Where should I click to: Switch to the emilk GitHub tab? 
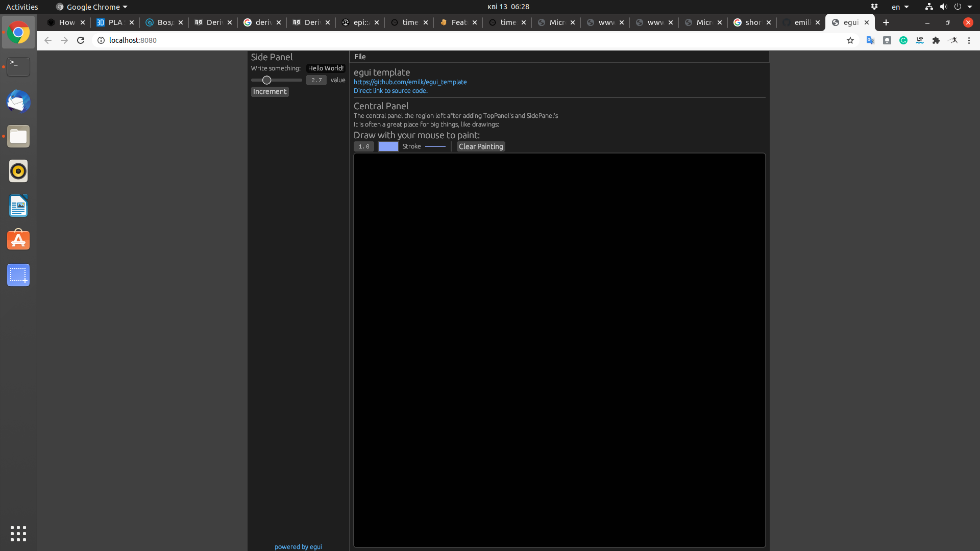point(799,22)
